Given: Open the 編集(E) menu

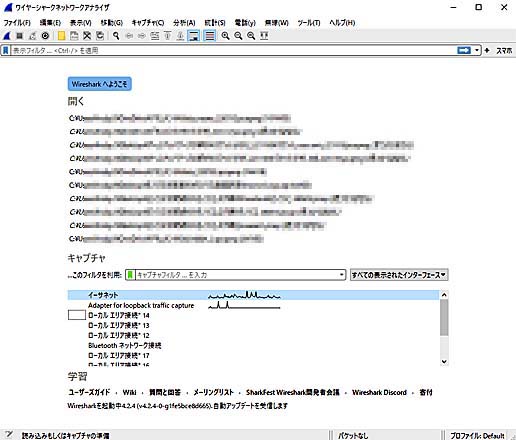Looking at the screenshot, I should click(x=50, y=23).
